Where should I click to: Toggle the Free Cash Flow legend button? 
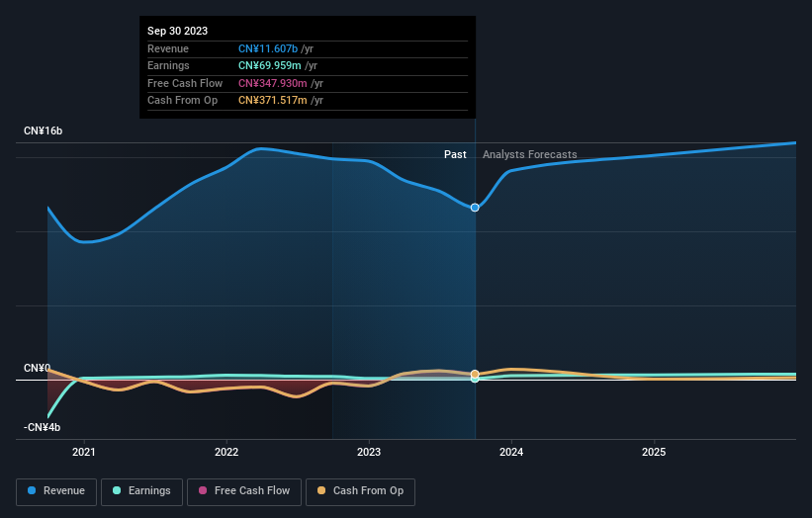pyautogui.click(x=244, y=491)
